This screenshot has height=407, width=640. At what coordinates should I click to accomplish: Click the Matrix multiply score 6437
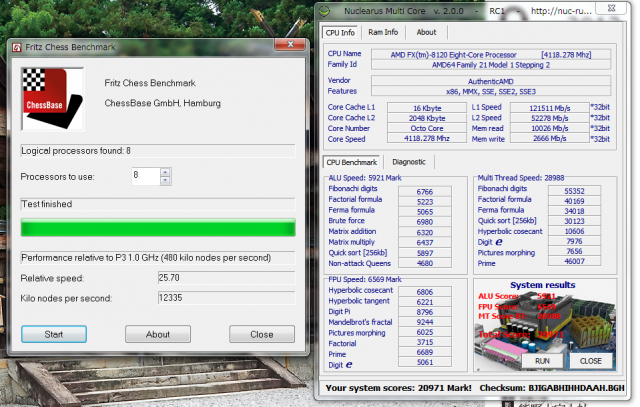coord(425,242)
